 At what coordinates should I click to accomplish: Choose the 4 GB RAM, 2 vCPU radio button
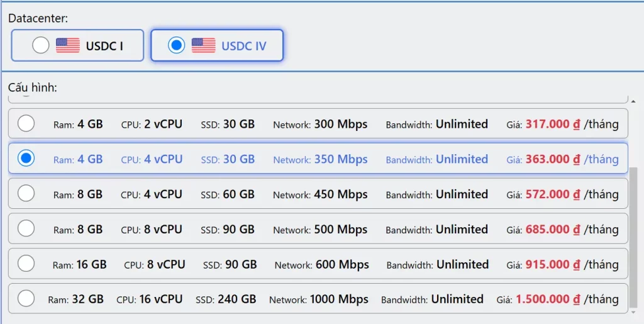pyautogui.click(x=26, y=123)
